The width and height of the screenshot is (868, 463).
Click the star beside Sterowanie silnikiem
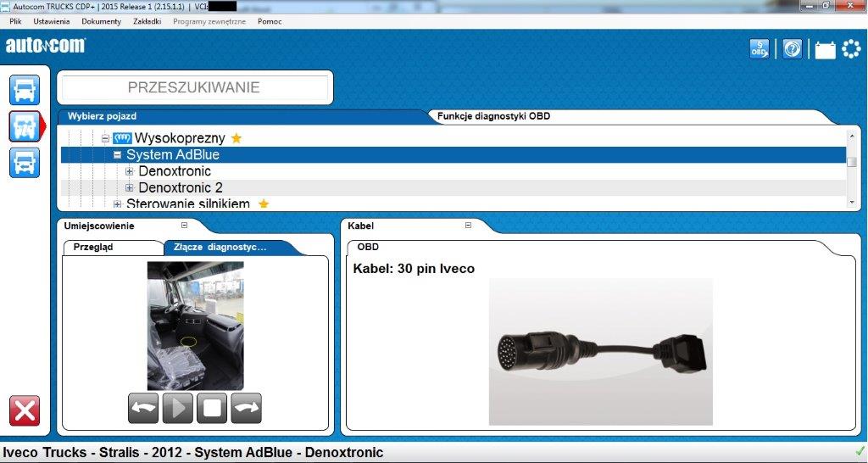coord(264,204)
